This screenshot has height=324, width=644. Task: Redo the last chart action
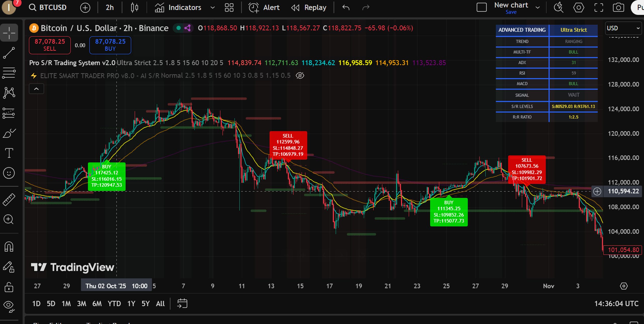[x=366, y=8]
